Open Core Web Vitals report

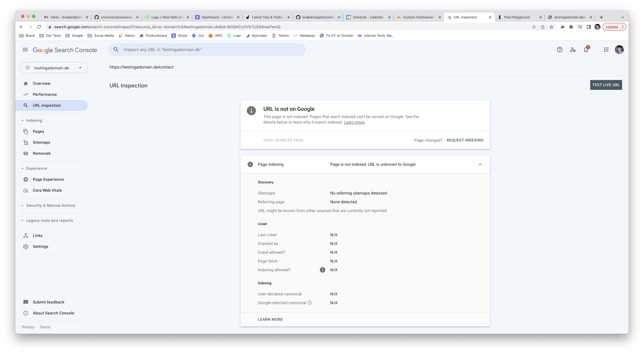coord(51,190)
